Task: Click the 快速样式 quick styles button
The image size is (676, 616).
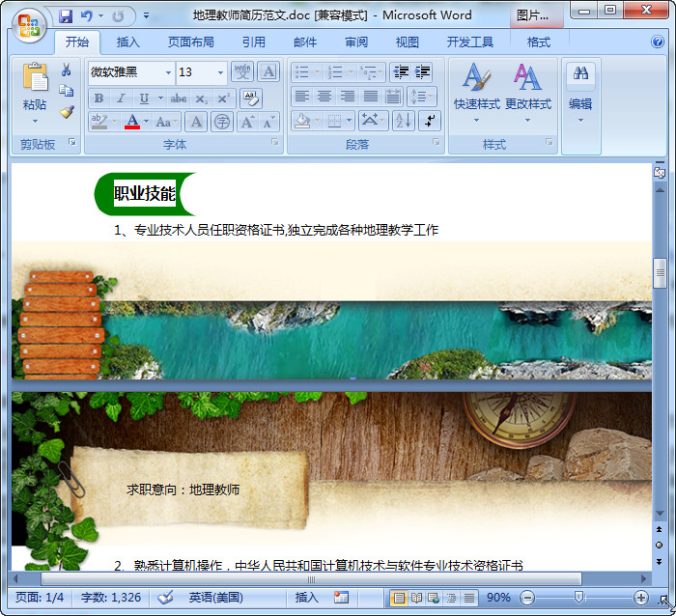Action: [x=476, y=93]
